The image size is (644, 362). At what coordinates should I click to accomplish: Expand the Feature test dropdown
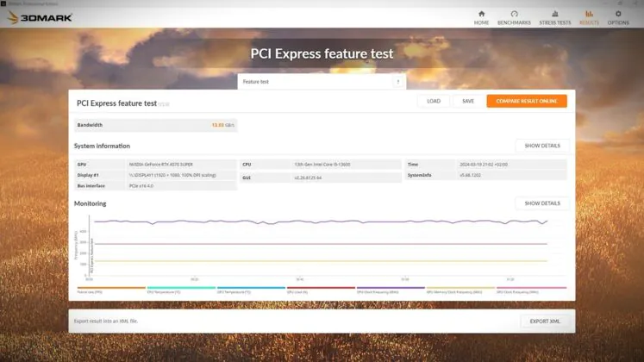pos(322,82)
